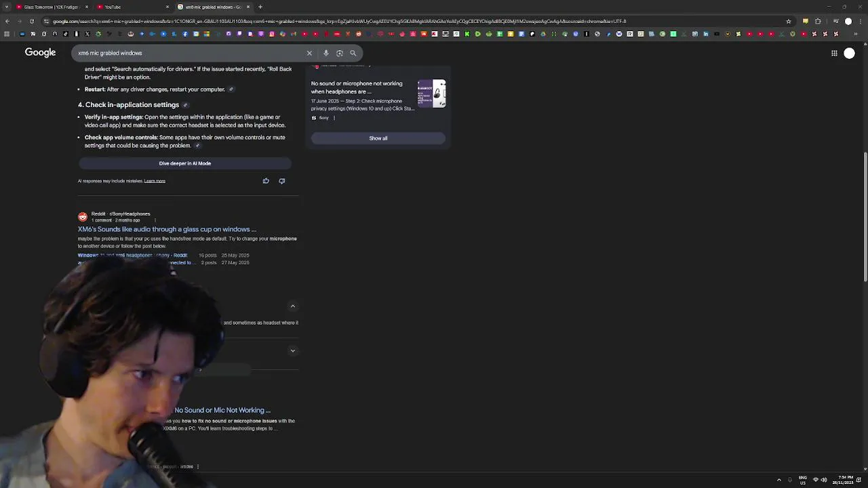This screenshot has height=488, width=868.
Task: Open a new browser tab
Action: pos(260,7)
